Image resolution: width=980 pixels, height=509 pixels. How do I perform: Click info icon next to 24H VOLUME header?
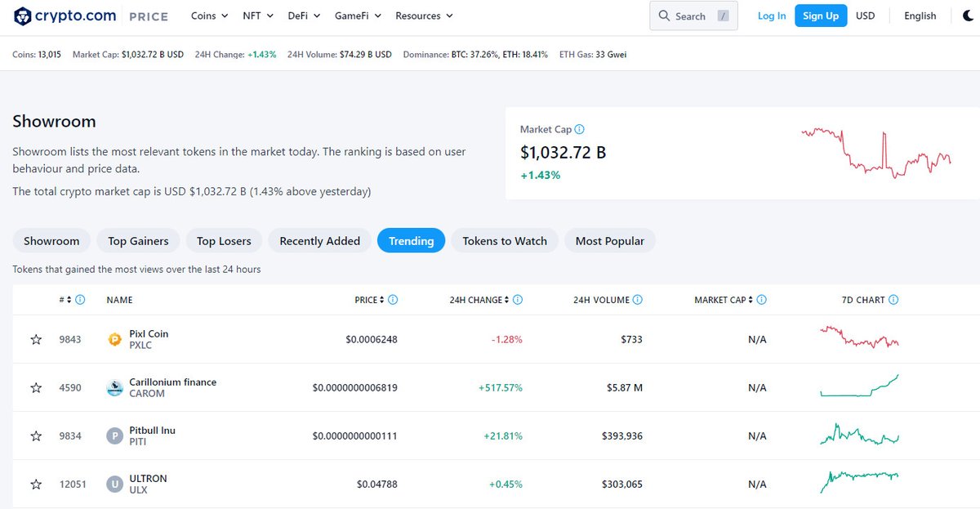[x=638, y=300]
